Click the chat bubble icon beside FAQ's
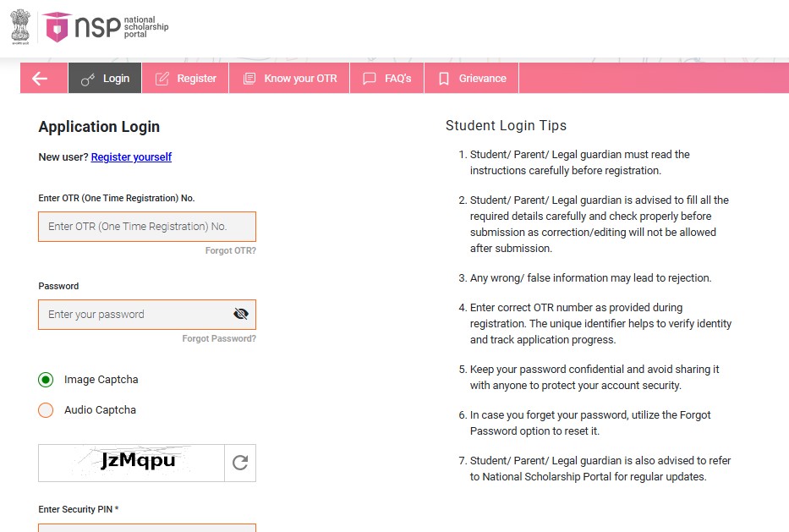This screenshot has height=532, width=789. pyautogui.click(x=370, y=79)
